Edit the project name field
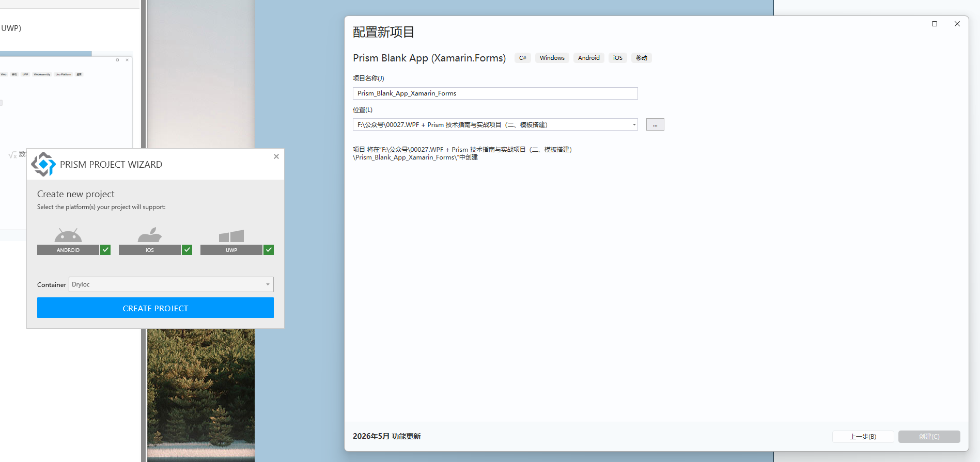Image resolution: width=980 pixels, height=462 pixels. tap(495, 93)
